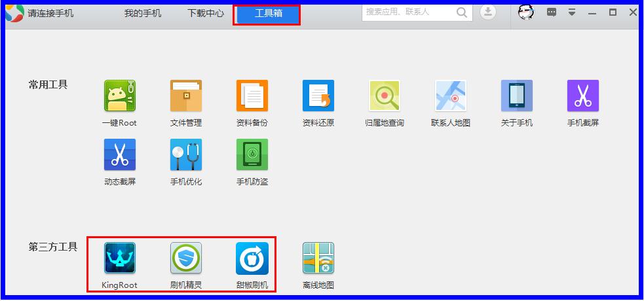Viewport: 644px width, 301px height.
Task: Click the 常用工具 section heading
Action: tap(48, 85)
